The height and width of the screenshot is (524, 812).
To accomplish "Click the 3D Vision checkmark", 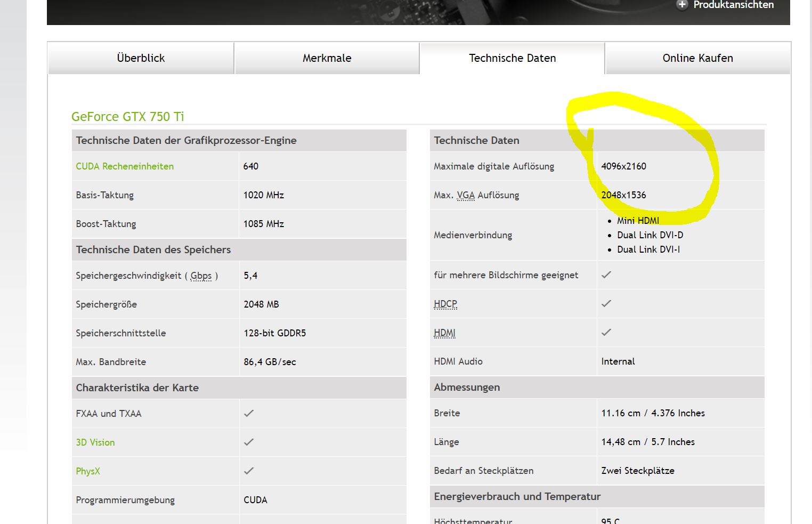I will [x=249, y=442].
